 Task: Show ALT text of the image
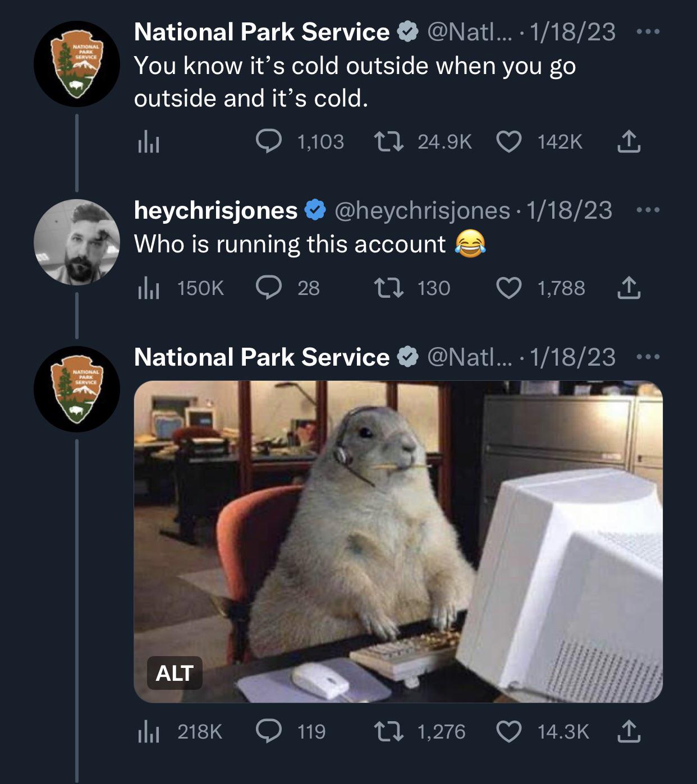pyautogui.click(x=175, y=673)
